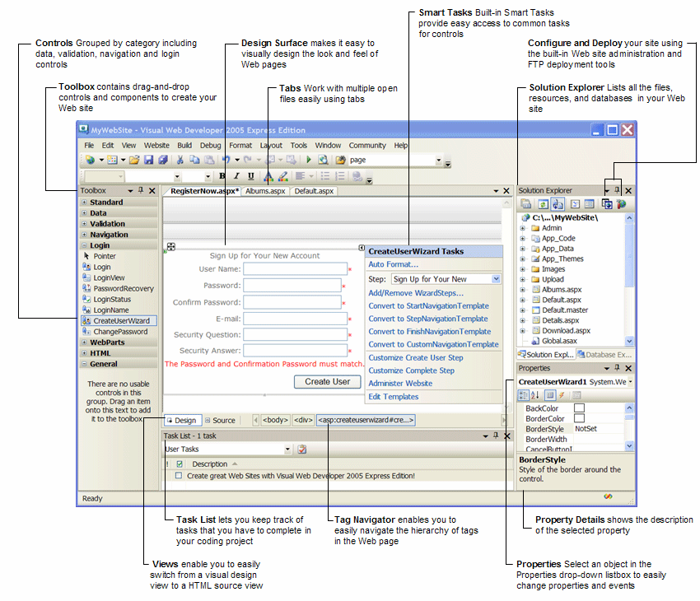Image resolution: width=700 pixels, height=601 pixels.
Task: Click the Events lightning bolt icon
Action: tap(562, 395)
